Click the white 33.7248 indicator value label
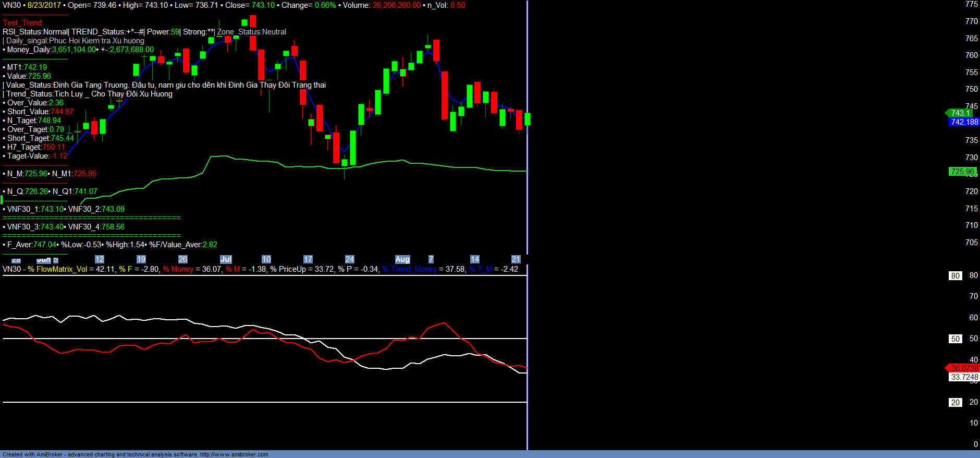This screenshot has width=980, height=458. tap(964, 377)
